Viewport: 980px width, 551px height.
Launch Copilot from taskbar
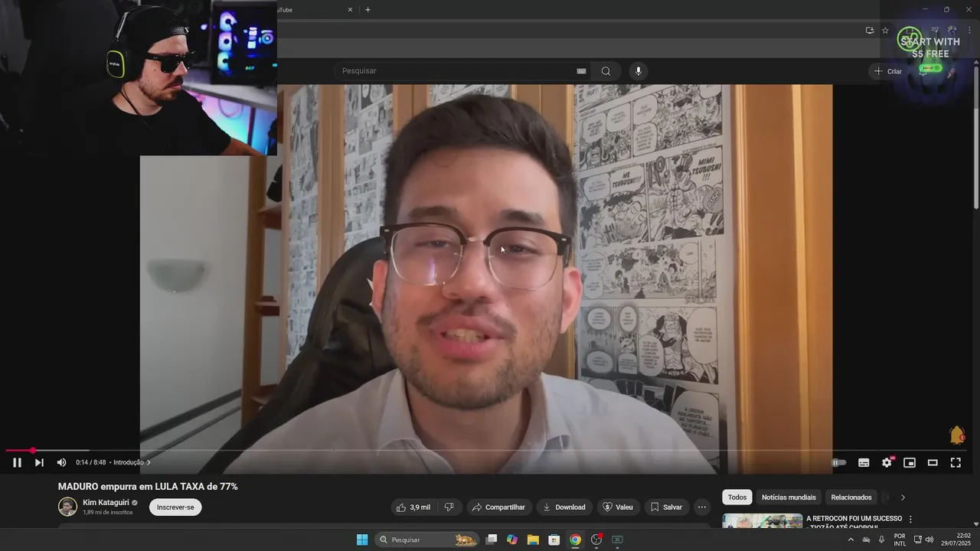512,540
